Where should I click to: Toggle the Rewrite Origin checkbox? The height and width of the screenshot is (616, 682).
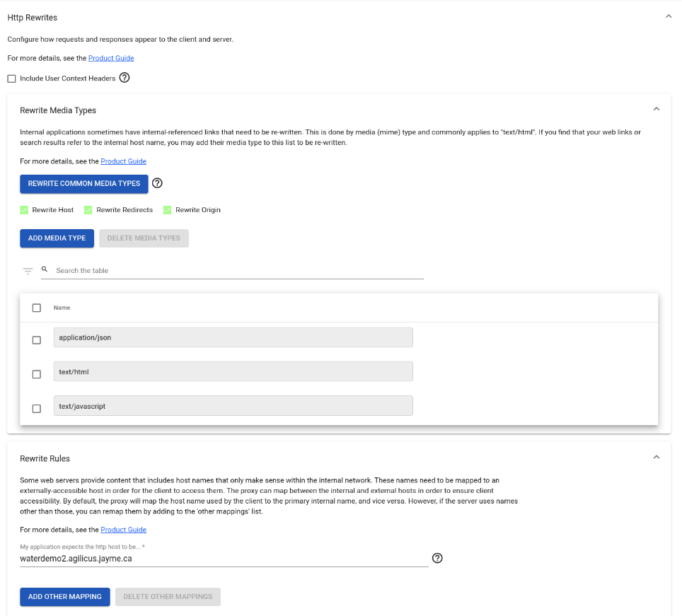pos(168,210)
